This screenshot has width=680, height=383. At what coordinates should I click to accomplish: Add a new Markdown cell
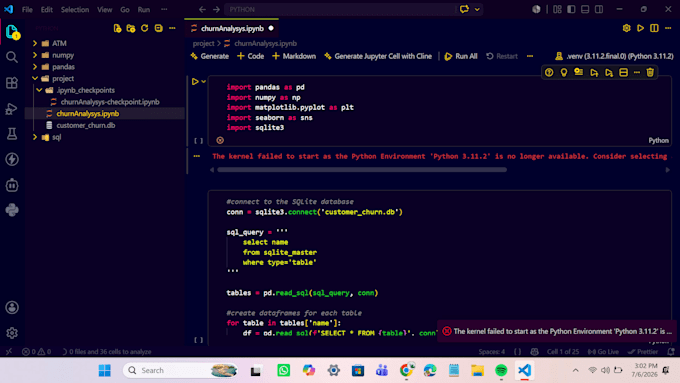click(294, 56)
